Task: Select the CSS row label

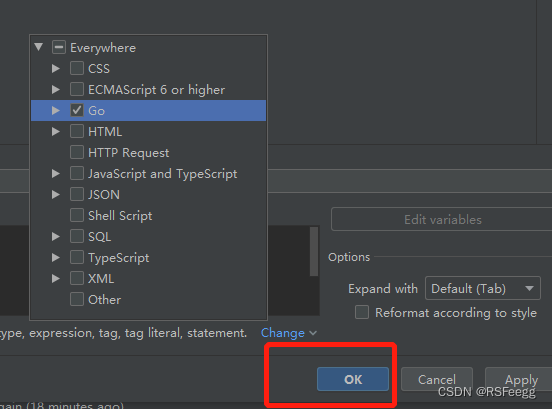Action: (99, 69)
